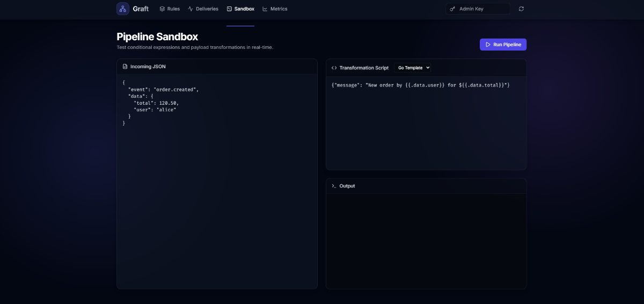Click the Incoming JSON file icon

pyautogui.click(x=125, y=67)
